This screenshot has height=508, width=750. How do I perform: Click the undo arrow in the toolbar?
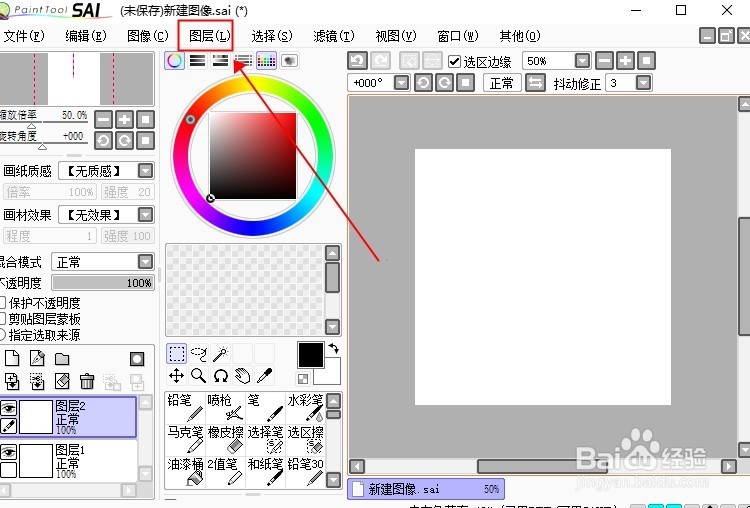point(357,61)
